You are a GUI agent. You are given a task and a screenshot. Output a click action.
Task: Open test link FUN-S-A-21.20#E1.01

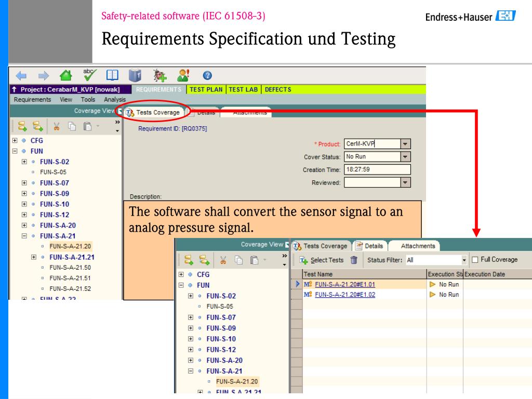pyautogui.click(x=345, y=284)
